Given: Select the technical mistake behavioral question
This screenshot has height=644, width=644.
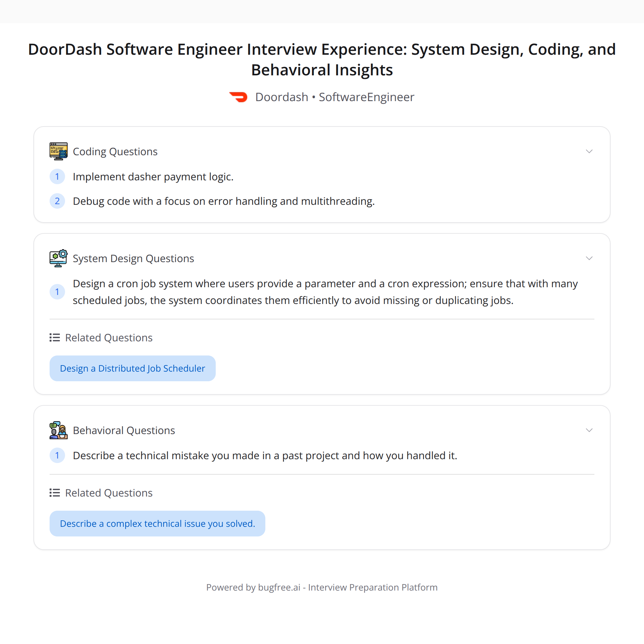Looking at the screenshot, I should [265, 456].
